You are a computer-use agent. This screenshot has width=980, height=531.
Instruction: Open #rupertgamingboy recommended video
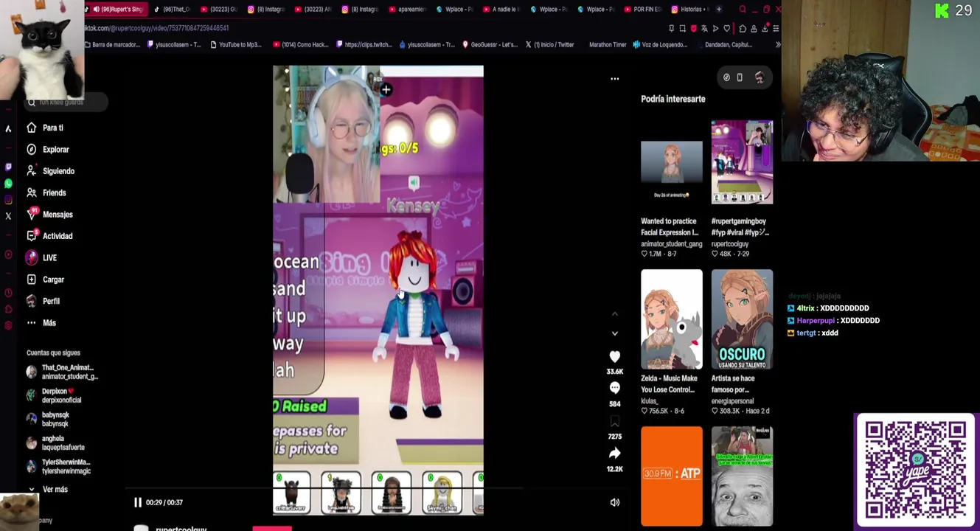(742, 162)
